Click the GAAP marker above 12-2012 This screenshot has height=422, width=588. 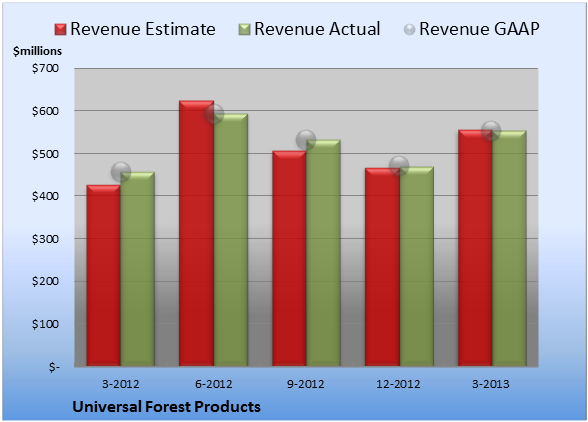[399, 166]
